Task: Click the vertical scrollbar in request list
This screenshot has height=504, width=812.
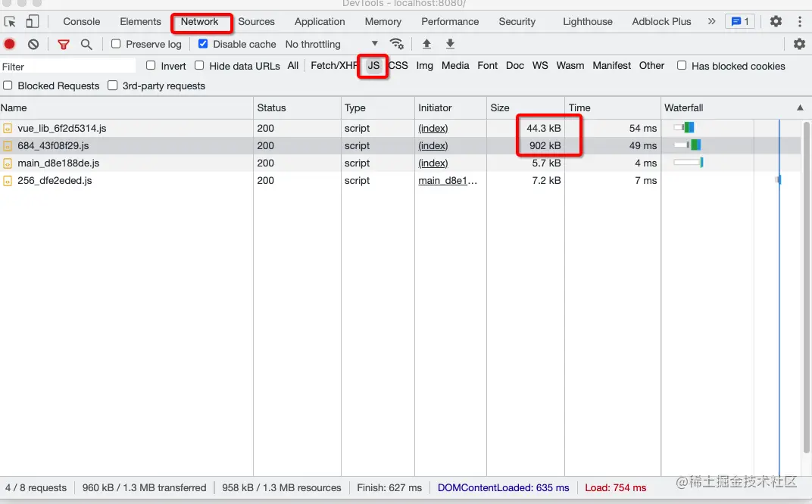Action: [806, 287]
